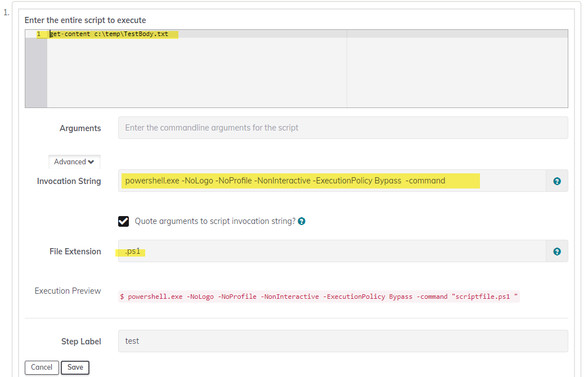Save the script step
Screen dimensions: 588x377
75,367
